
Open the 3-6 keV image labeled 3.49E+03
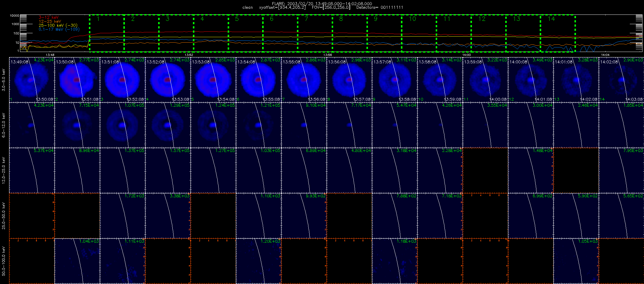531,80
